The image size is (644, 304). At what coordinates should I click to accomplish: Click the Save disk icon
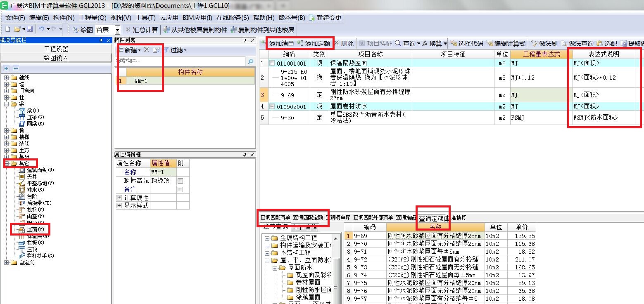point(30,29)
